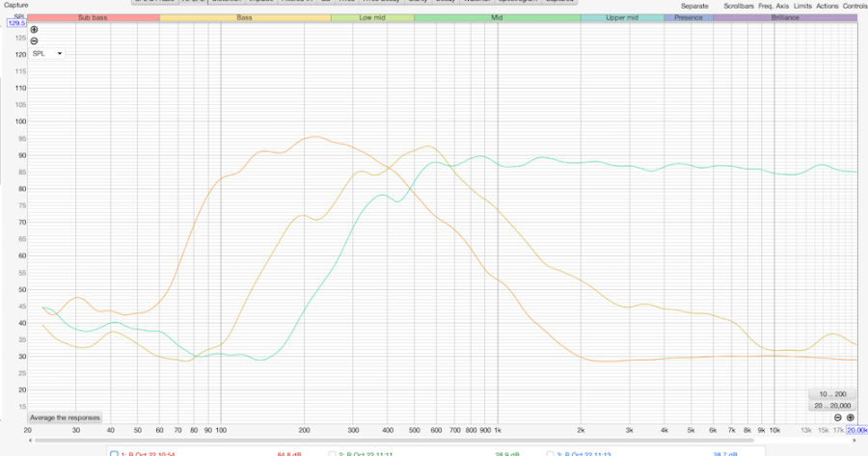
Task: Zoom in the horizontal frequency axis
Action: coord(851,417)
